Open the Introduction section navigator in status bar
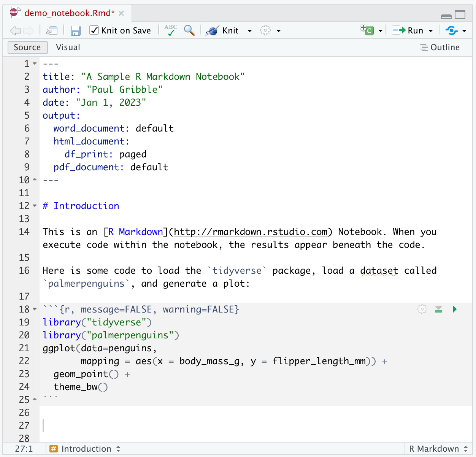This screenshot has width=476, height=457. click(x=86, y=449)
